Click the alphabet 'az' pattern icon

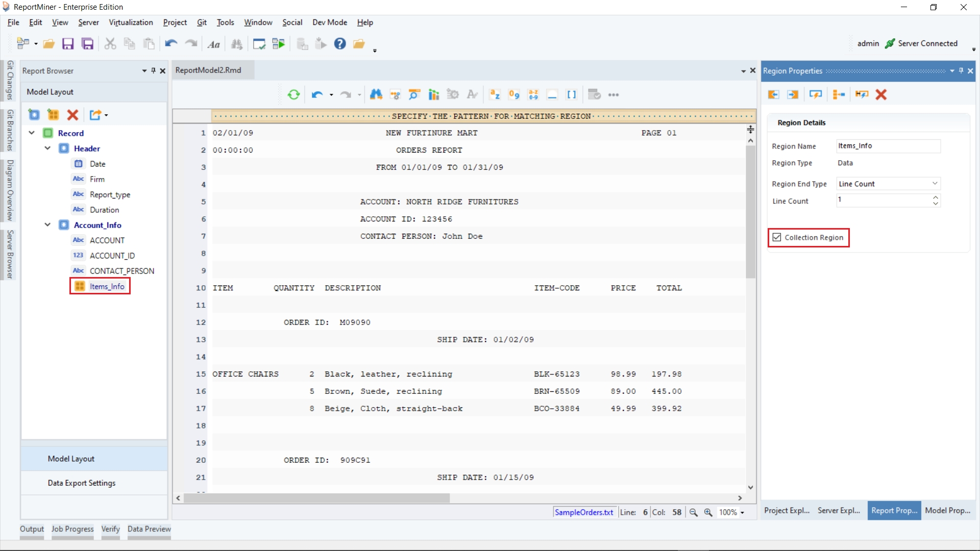click(495, 94)
